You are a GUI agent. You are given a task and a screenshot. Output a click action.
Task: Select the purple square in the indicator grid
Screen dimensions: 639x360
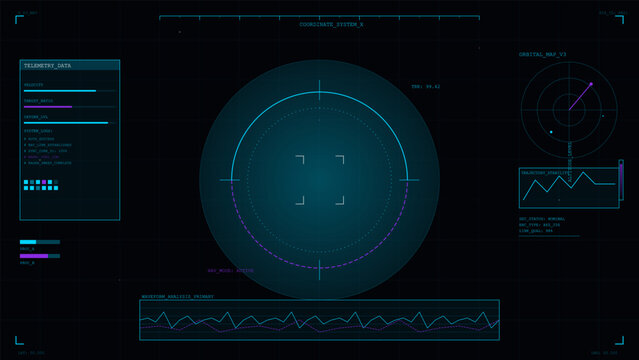44,182
